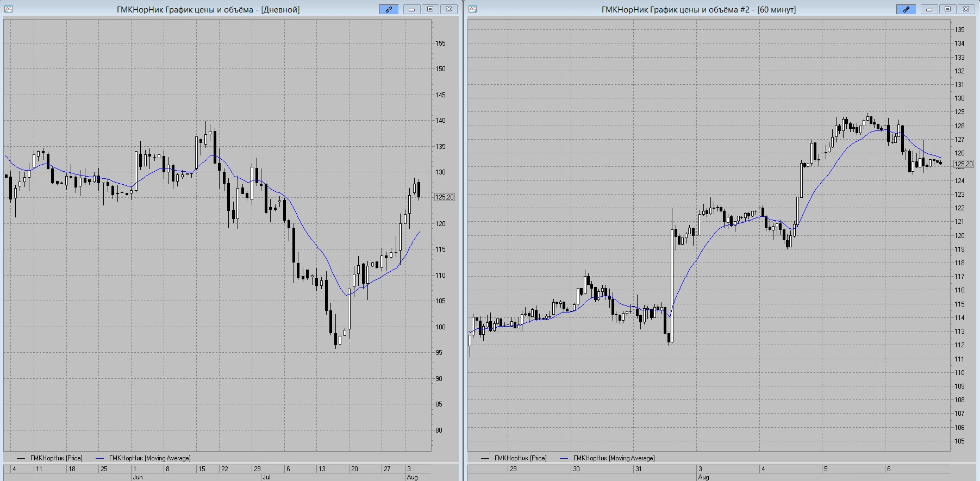Screen dimensions: 980x481
Task: Toggle the link pin on the daily chart window
Action: [x=389, y=9]
